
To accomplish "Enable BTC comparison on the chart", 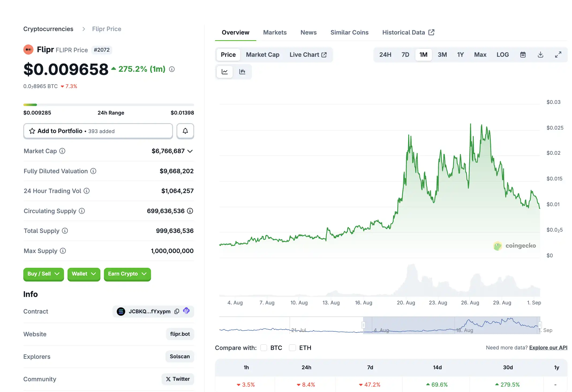I will click(x=264, y=348).
